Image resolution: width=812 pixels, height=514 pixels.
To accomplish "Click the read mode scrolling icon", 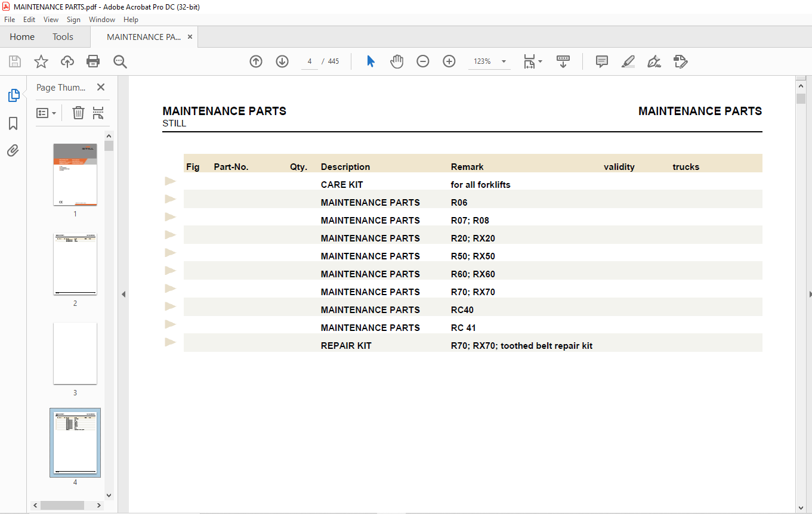I will point(563,61).
